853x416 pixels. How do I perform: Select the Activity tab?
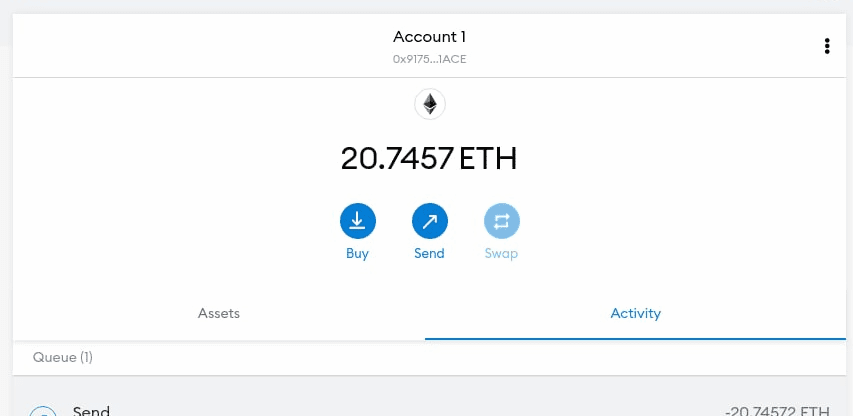636,313
